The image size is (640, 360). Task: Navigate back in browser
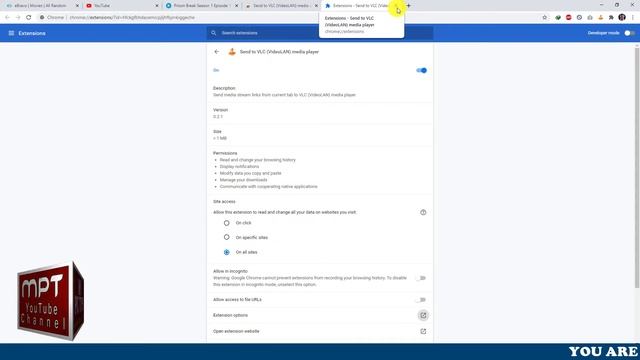coord(7,18)
